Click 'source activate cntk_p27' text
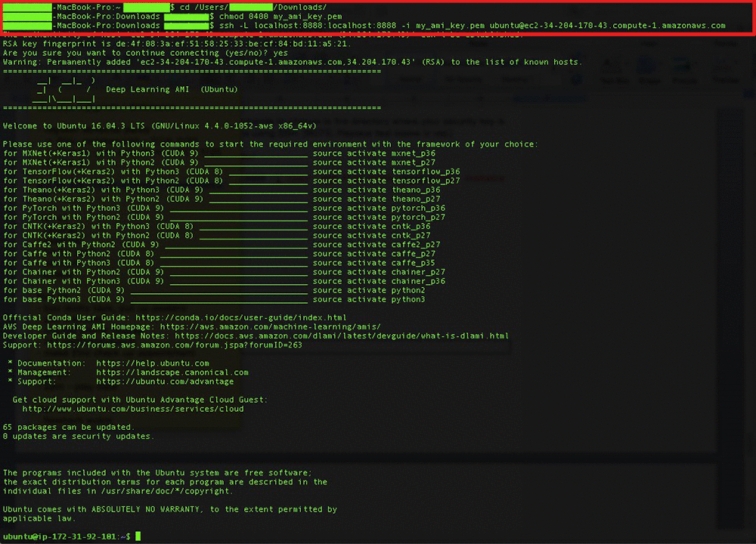Image resolution: width=756 pixels, height=544 pixels. point(371,236)
